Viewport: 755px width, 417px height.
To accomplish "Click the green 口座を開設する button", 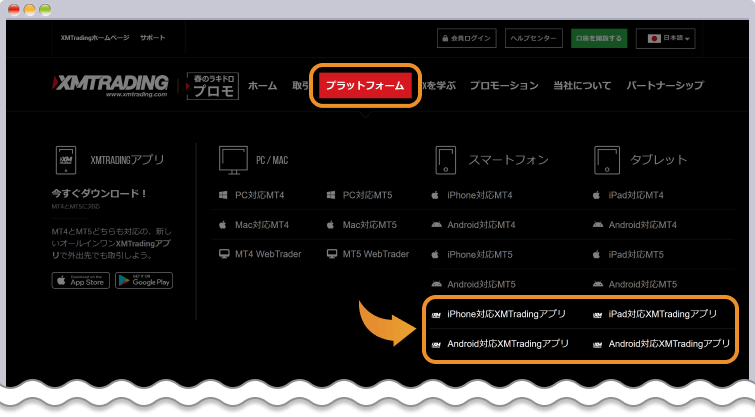I will 599,38.
